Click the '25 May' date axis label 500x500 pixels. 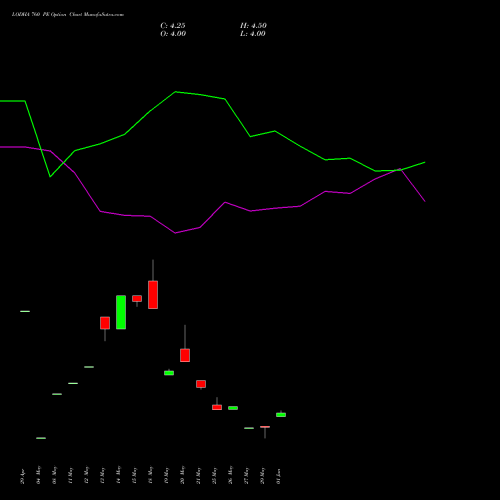(x=214, y=475)
